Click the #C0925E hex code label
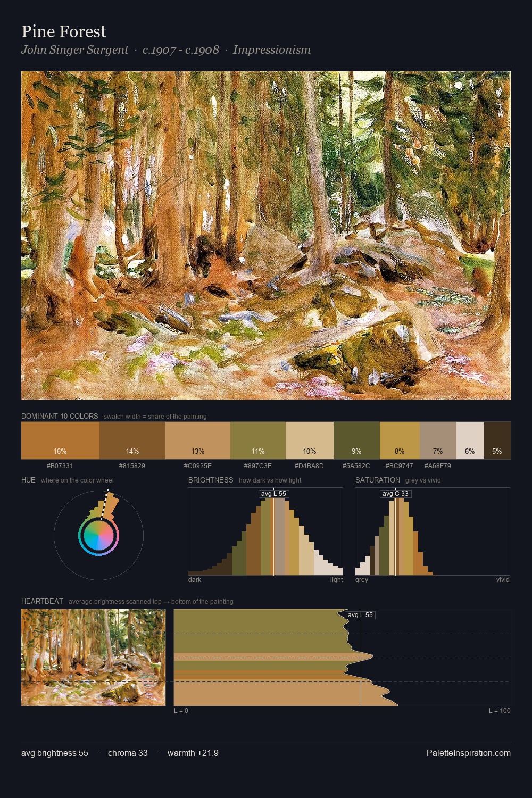Viewport: 532px width, 798px height. click(x=198, y=466)
